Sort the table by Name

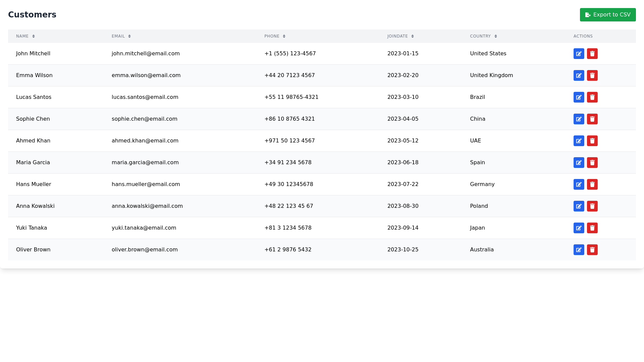(25, 36)
